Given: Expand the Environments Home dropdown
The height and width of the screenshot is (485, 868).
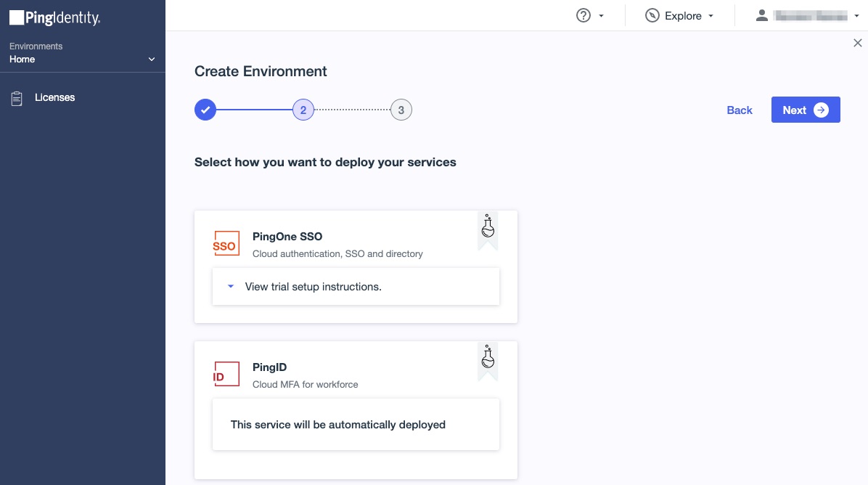Looking at the screenshot, I should [x=151, y=60].
